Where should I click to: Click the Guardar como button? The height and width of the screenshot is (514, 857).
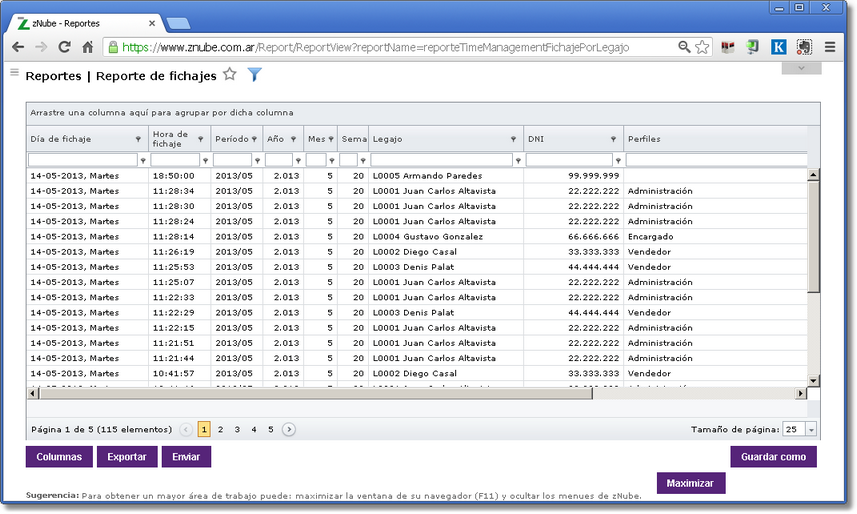(x=773, y=457)
